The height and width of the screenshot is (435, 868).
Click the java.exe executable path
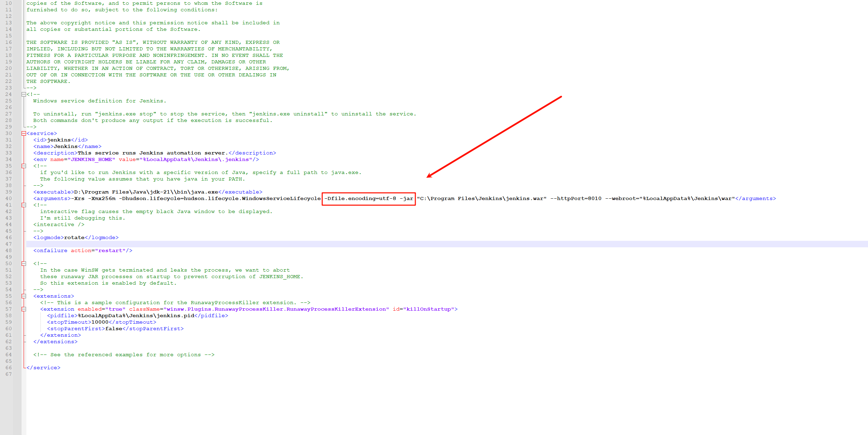point(146,192)
